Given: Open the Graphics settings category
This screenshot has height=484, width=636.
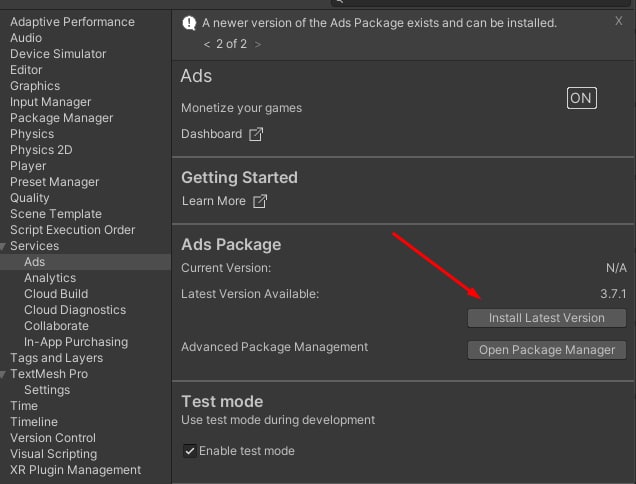Looking at the screenshot, I should tap(35, 86).
